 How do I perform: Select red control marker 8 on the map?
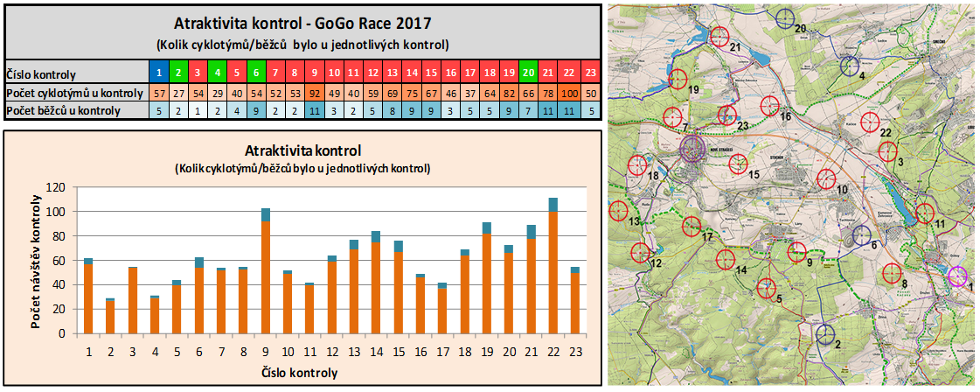point(892,273)
